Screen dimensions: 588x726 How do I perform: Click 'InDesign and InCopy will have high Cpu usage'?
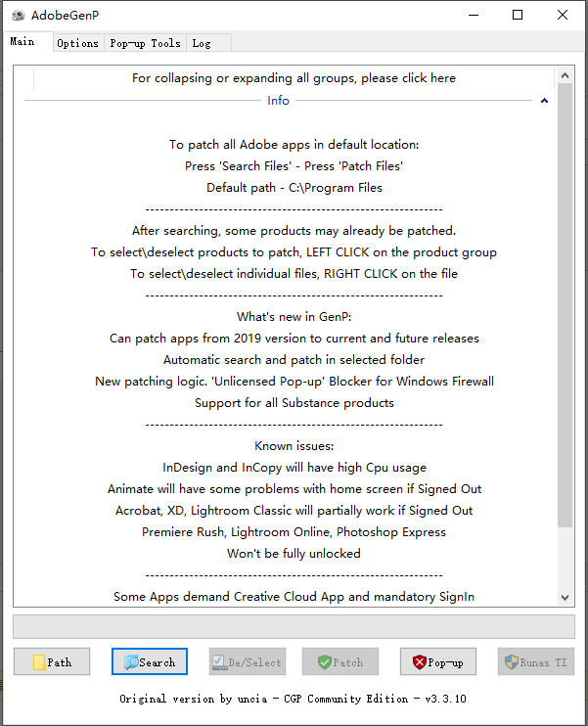point(294,468)
